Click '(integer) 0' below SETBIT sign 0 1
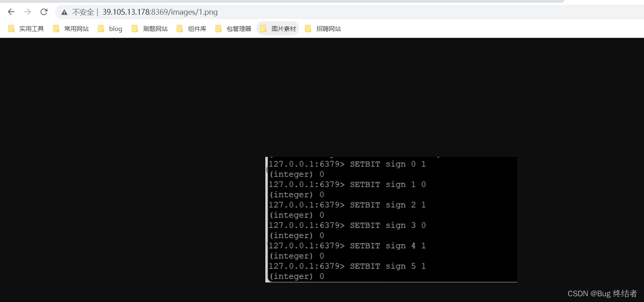 point(297,174)
